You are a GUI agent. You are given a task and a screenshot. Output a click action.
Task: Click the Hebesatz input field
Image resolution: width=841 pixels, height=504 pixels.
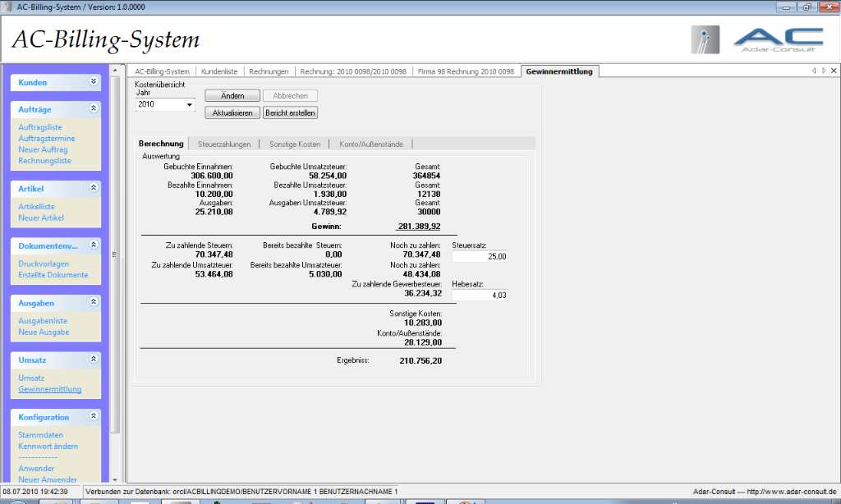coord(480,295)
